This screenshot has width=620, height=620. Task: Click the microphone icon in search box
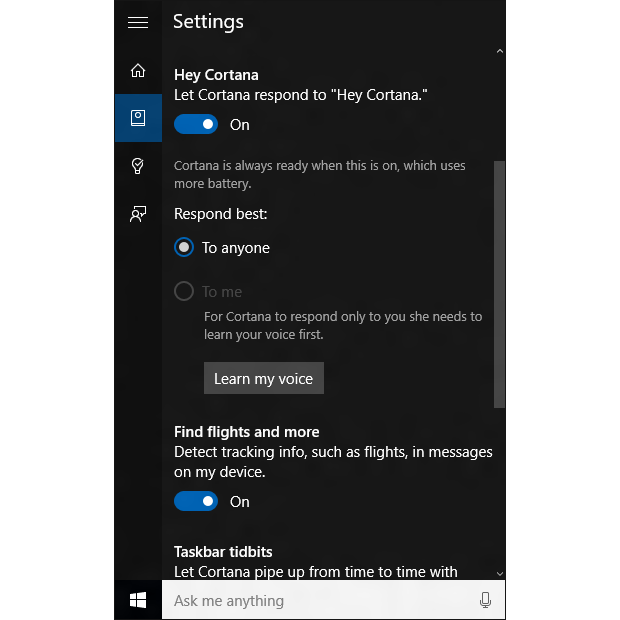click(485, 600)
